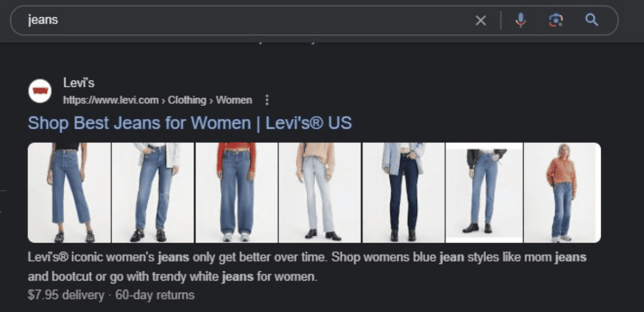The image size is (644, 312).
Task: Select sixth thumbnail with black jacket model
Action: [484, 193]
